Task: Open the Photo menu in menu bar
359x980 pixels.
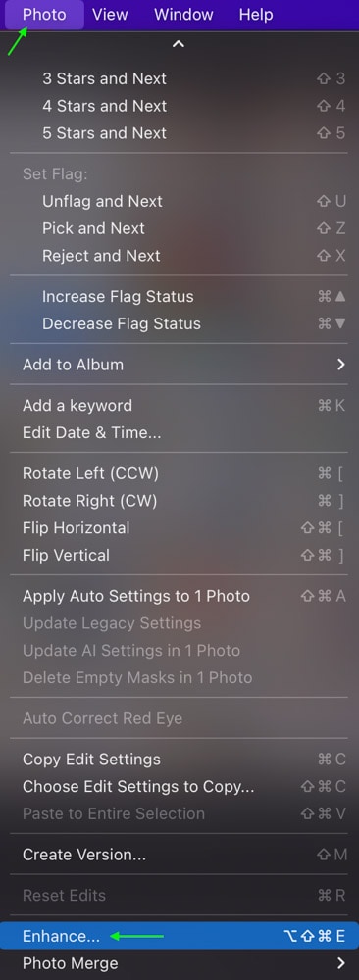Action: 44,15
